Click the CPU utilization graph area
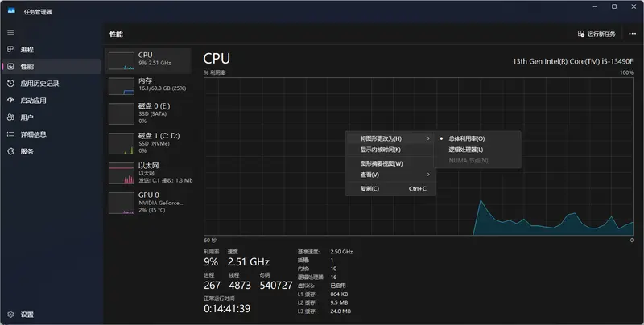 click(418, 156)
